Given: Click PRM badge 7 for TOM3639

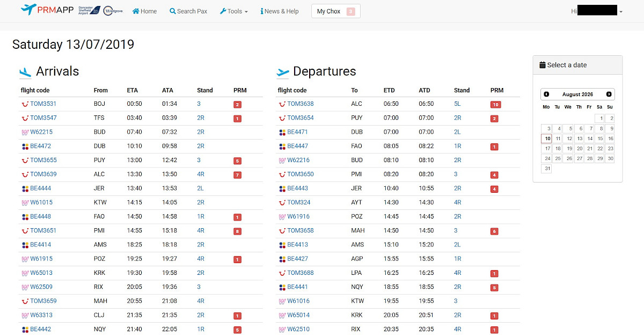Looking at the screenshot, I should [x=237, y=175].
